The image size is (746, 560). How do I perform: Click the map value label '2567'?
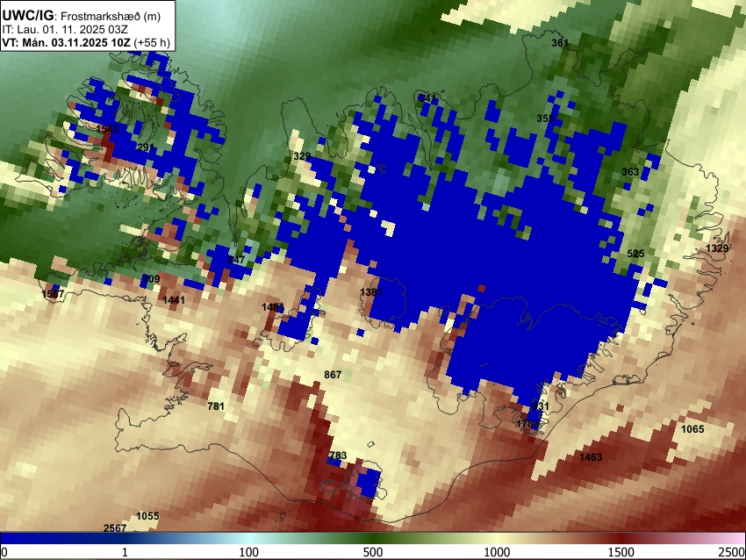coord(115,528)
